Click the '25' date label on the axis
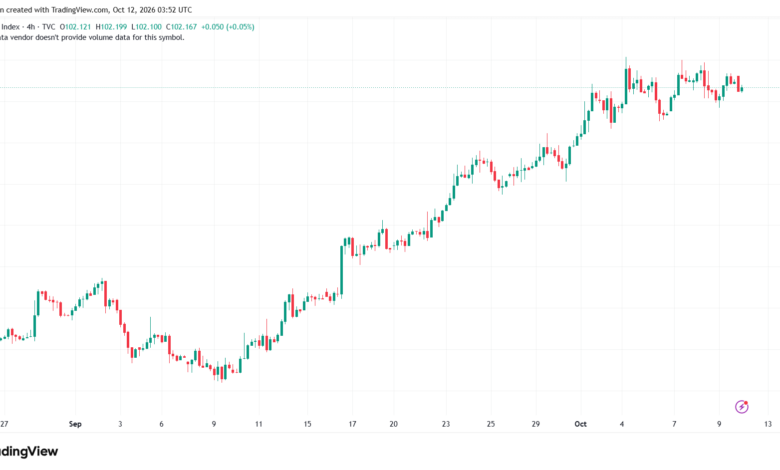The width and height of the screenshot is (780, 470). pyautogui.click(x=491, y=424)
